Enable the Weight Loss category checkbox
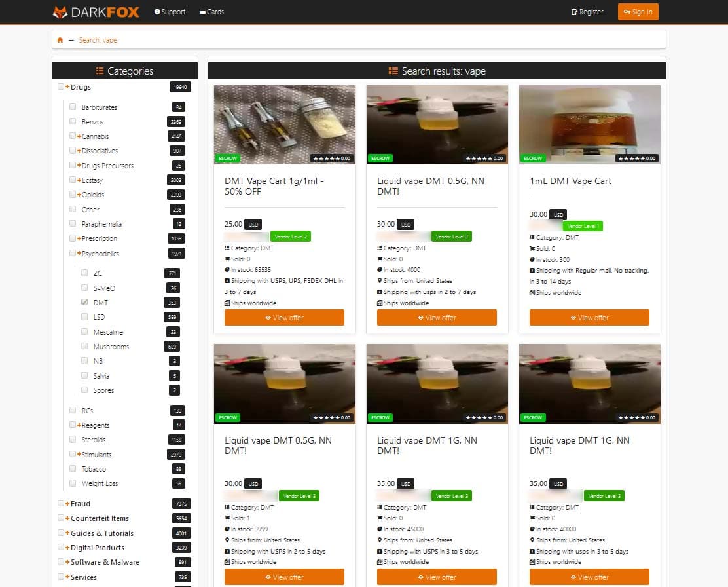Image resolution: width=728 pixels, height=587 pixels. click(x=73, y=483)
